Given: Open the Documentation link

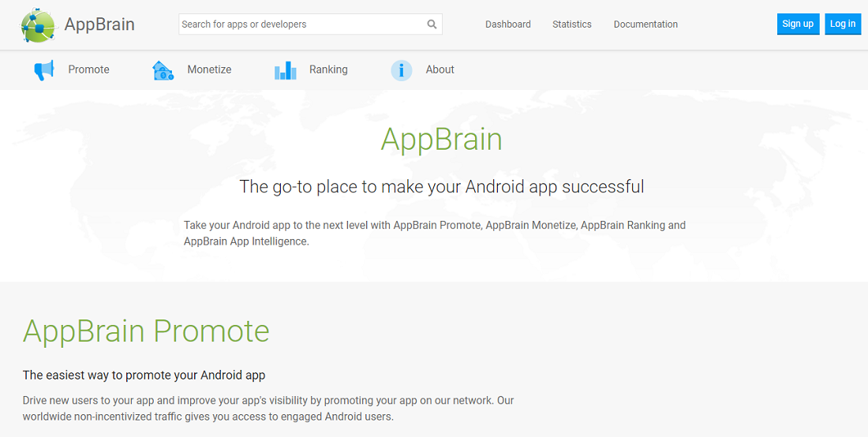Looking at the screenshot, I should point(645,24).
